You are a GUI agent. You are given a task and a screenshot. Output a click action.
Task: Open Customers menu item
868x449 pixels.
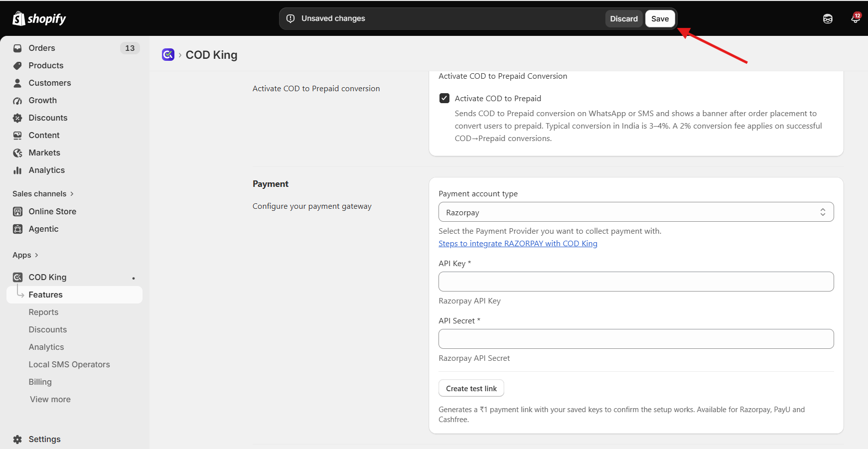coord(50,83)
